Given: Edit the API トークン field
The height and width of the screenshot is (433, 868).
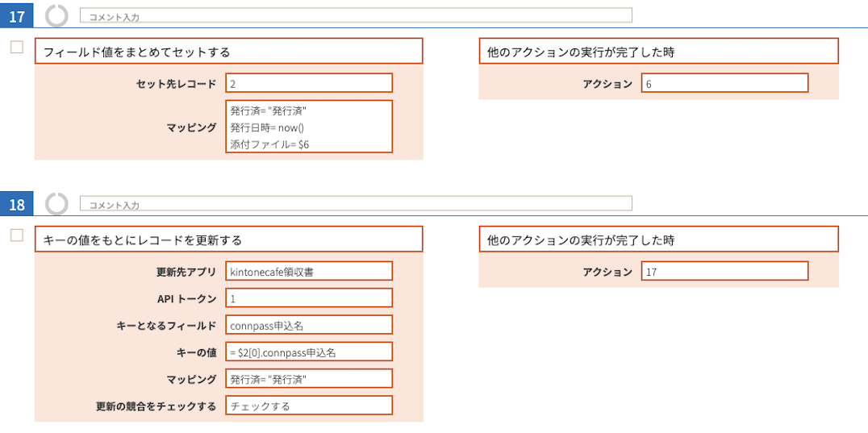Looking at the screenshot, I should coord(309,298).
